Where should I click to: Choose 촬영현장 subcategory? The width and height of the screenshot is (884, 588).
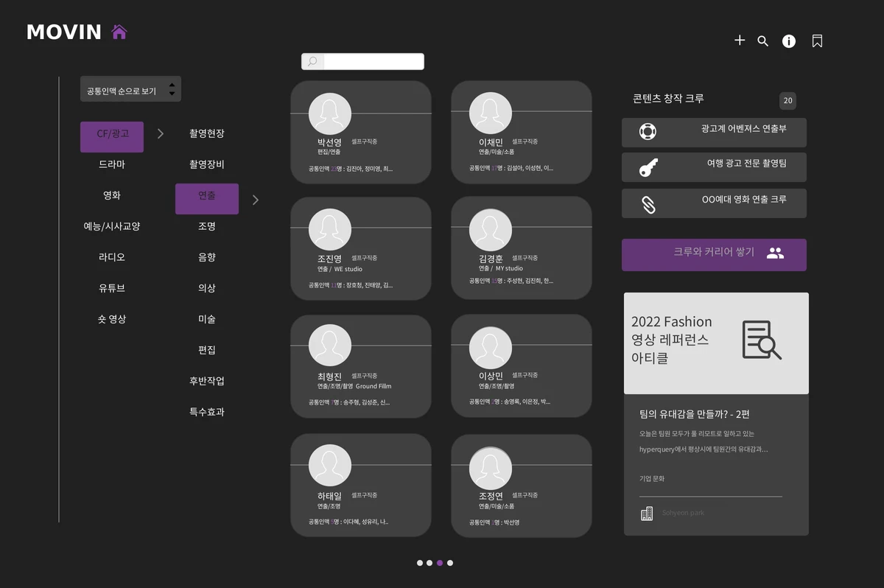point(207,133)
